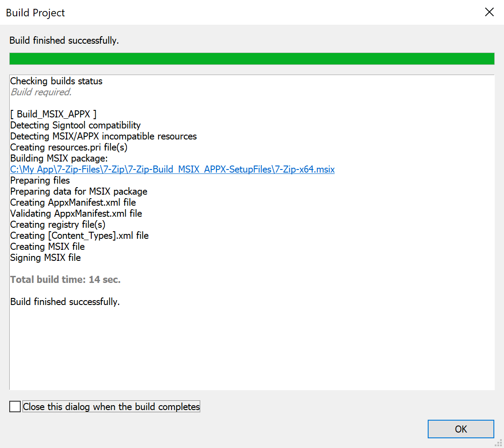
Task: Click the green build progress bar
Action: tap(252, 59)
